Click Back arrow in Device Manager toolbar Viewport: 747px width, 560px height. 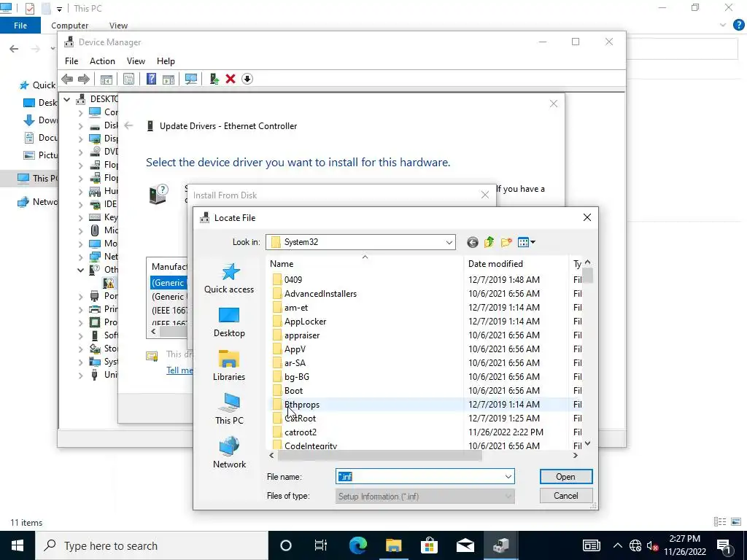tap(67, 79)
